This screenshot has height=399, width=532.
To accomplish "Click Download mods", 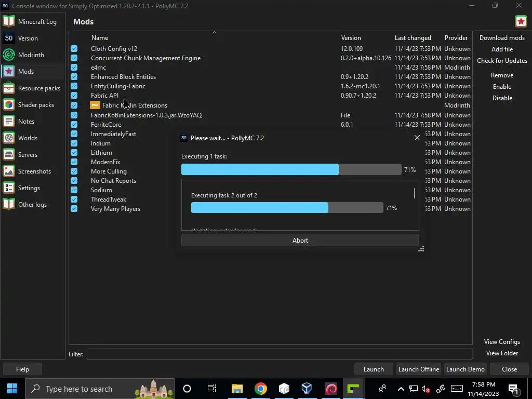I will [502, 37].
